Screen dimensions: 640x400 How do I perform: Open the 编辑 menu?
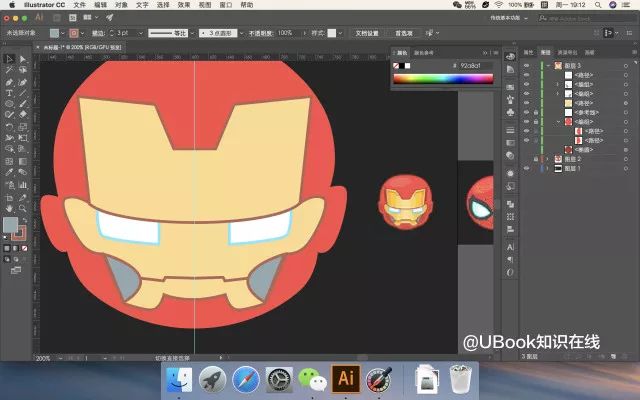100,5
